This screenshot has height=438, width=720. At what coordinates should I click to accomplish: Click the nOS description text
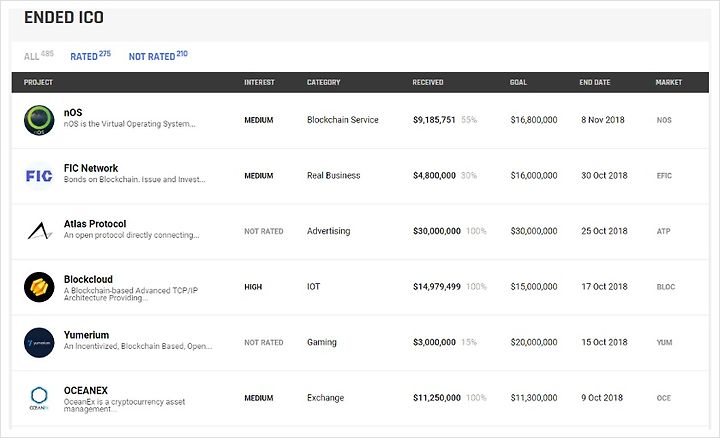[129, 124]
